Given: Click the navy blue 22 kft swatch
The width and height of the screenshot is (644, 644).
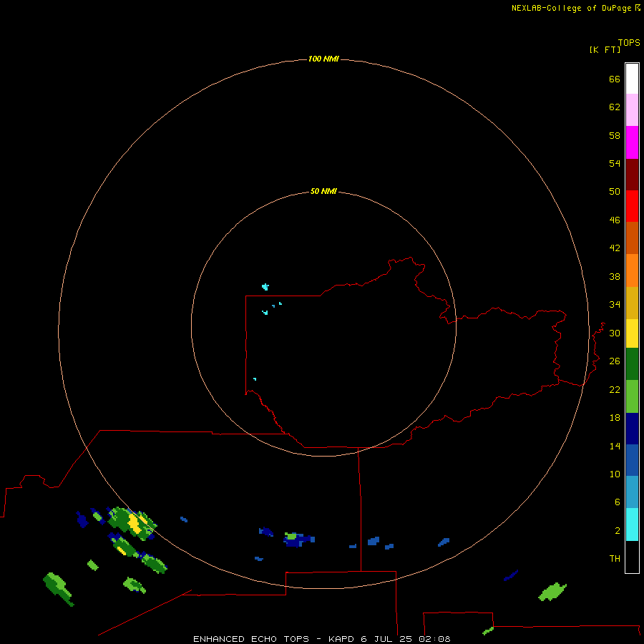Looking at the screenshot, I should point(632,429).
